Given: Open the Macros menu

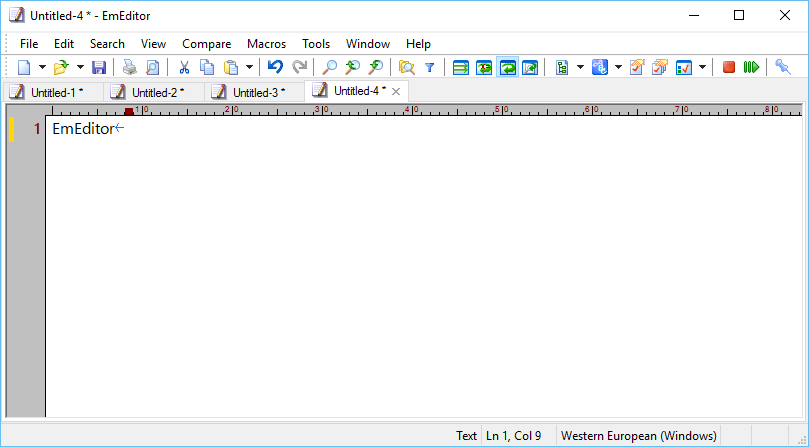Looking at the screenshot, I should tap(266, 44).
